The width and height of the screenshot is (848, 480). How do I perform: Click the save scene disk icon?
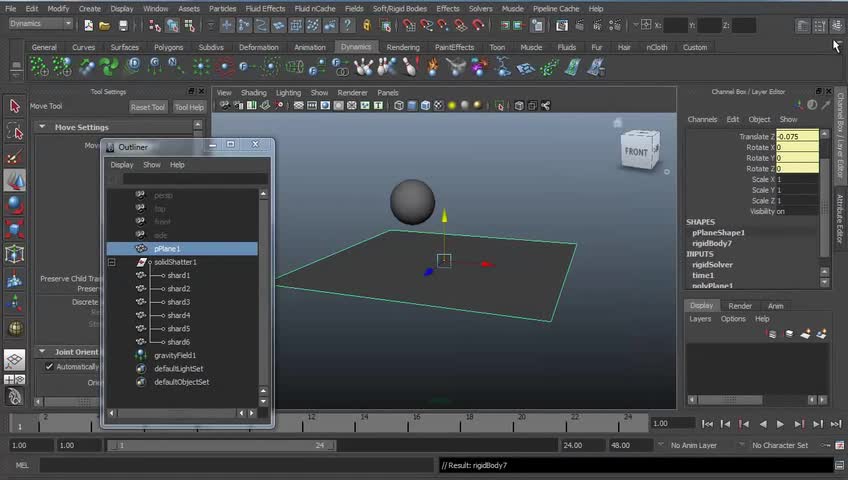tap(123, 25)
